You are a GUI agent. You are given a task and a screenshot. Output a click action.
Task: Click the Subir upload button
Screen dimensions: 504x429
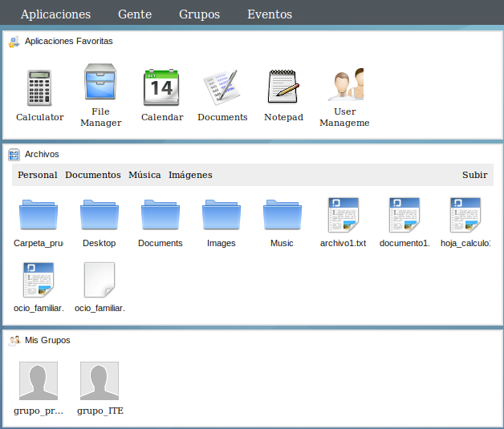tap(475, 175)
